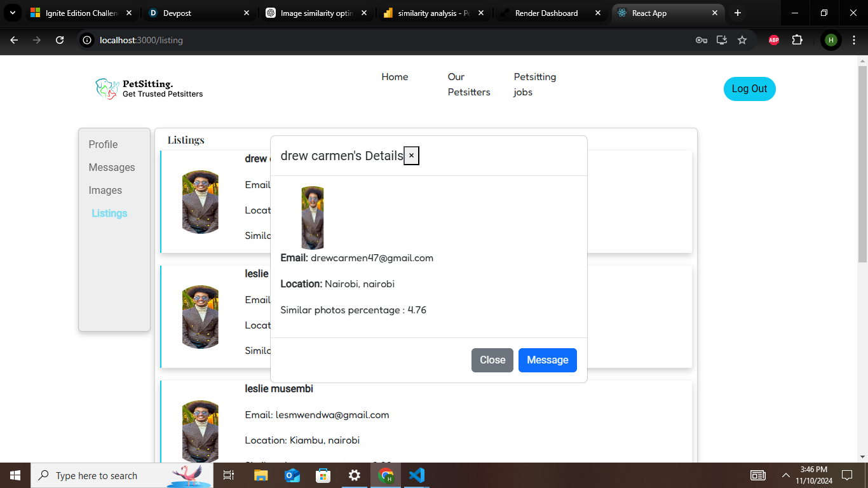Click the gray Close button in modal
This screenshot has width=868, height=488.
pyautogui.click(x=492, y=360)
